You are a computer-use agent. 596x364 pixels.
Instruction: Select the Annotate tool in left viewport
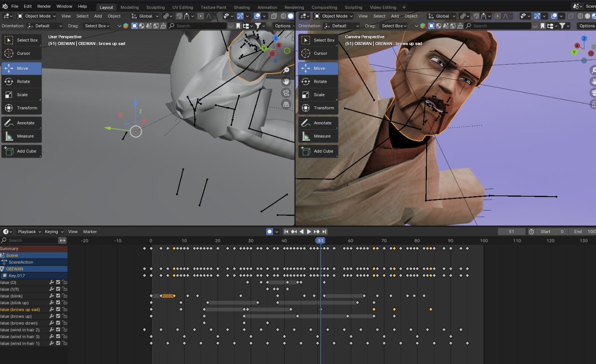point(21,123)
